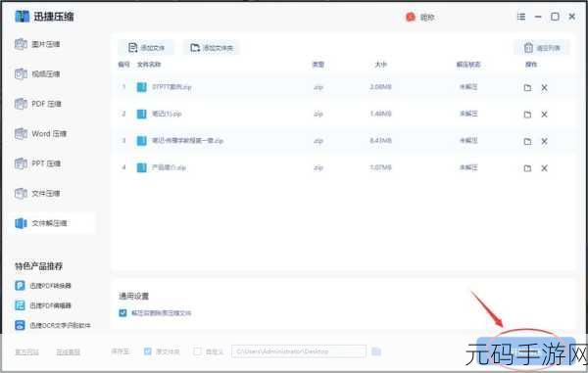
Task: Click the 迅捷PDF转换器 product icon
Action: pos(20,285)
